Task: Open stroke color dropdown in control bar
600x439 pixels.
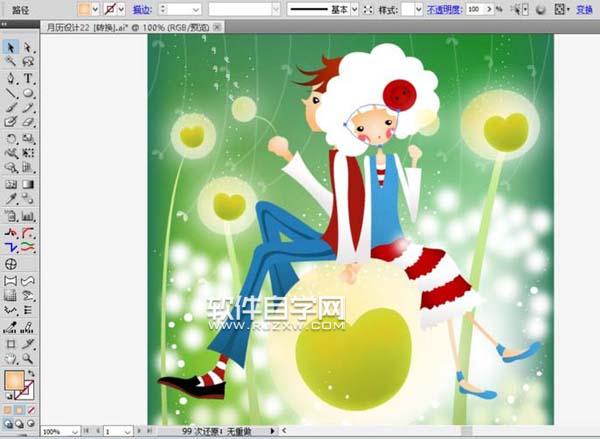Action: (121, 9)
